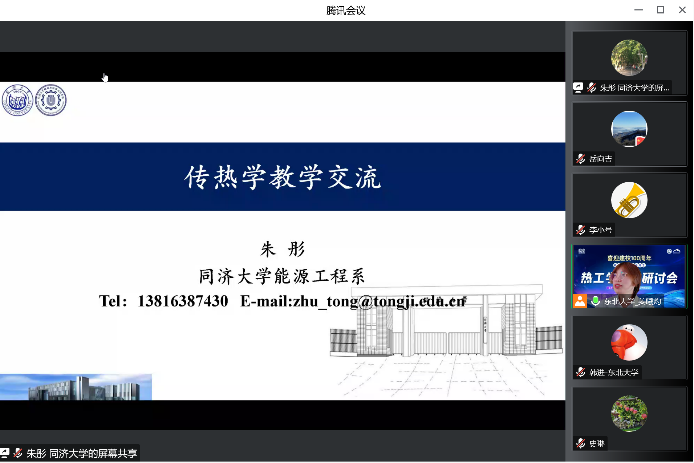
Task: Click the 朱彤 同济大学的屏幕共享 label
Action: [82, 453]
